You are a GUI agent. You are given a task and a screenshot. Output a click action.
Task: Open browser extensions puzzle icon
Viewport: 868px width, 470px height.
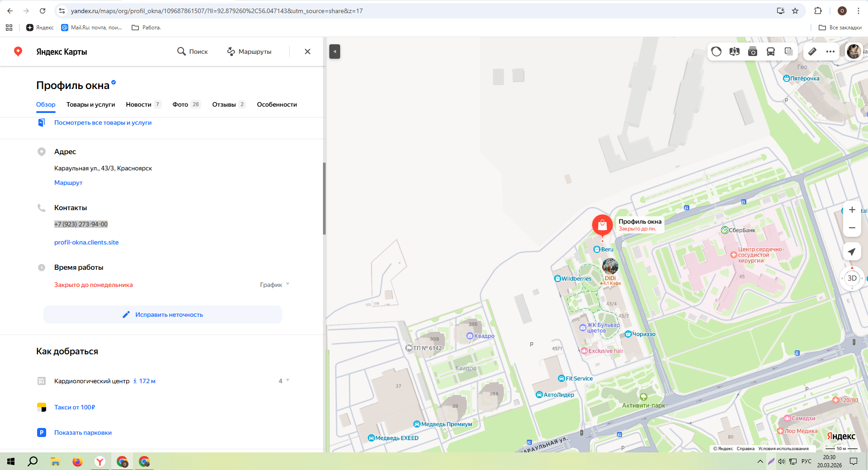click(818, 11)
